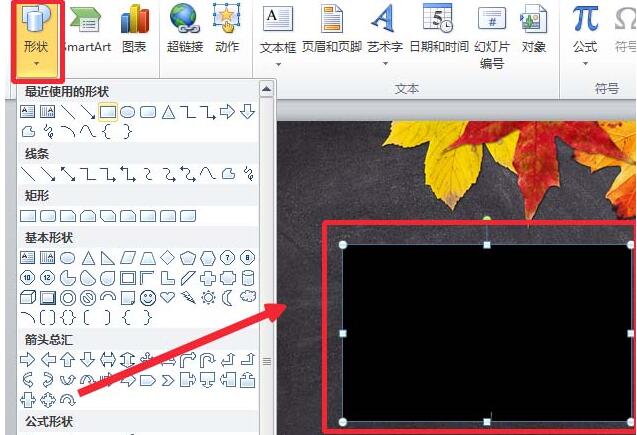This screenshot has height=435, width=637.
Task: Click the 对象 object icon
Action: point(534,30)
